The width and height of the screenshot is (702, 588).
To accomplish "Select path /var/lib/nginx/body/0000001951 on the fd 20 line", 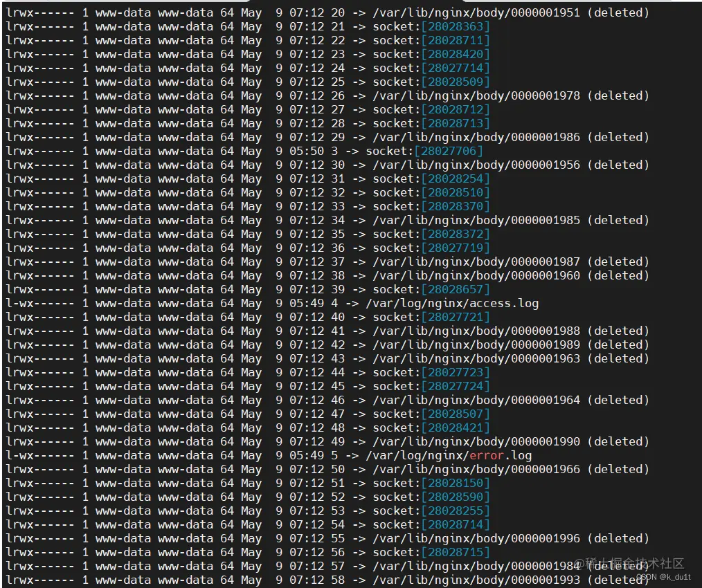I will coord(476,13).
